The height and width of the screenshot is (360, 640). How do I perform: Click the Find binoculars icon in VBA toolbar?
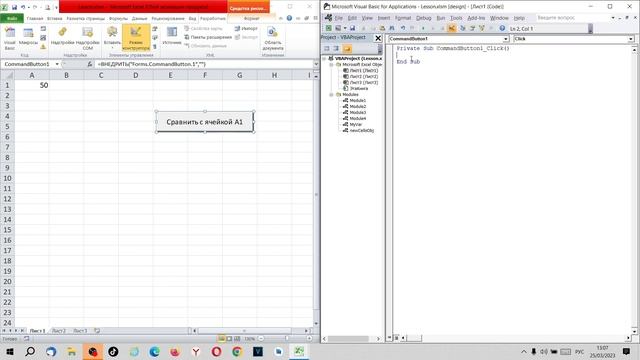pos(392,28)
